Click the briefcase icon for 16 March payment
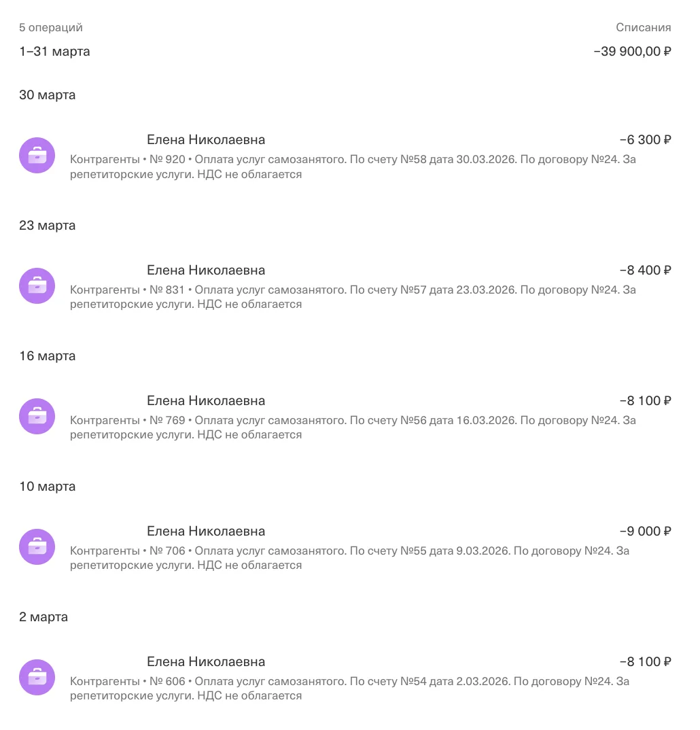 click(37, 416)
